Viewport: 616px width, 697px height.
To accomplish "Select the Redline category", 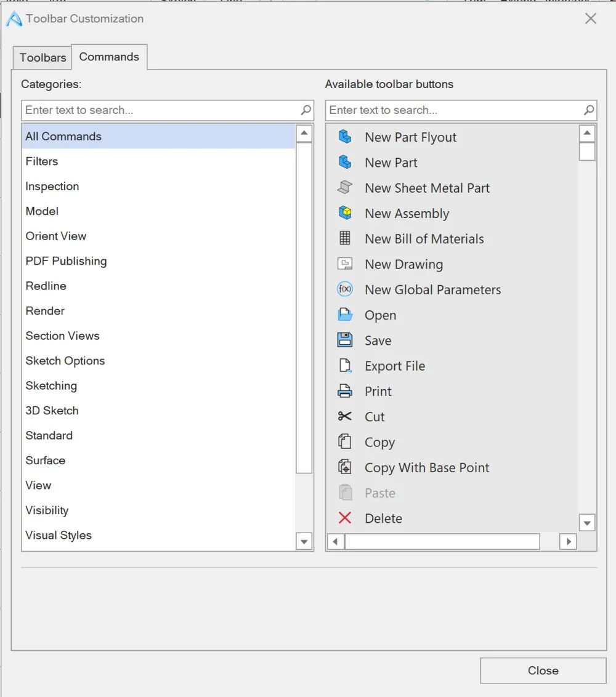I will point(158,285).
